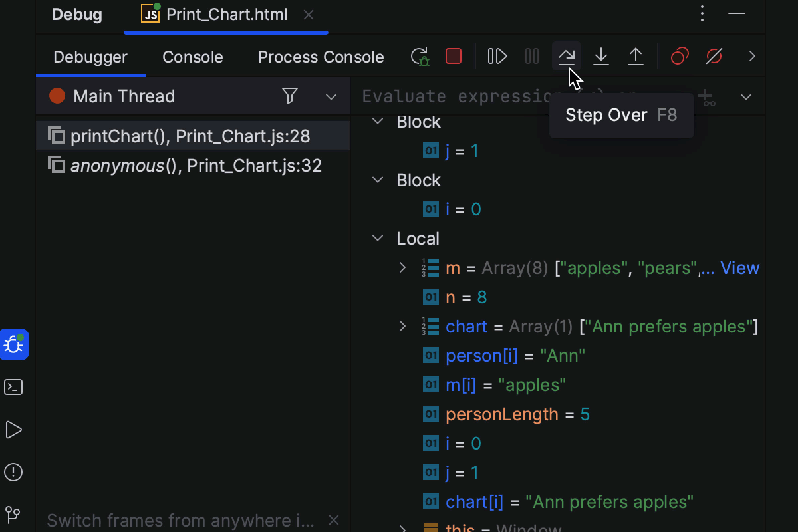Toggle Mute Breakpoints
Viewport: 798px width, 532px height.
pyautogui.click(x=714, y=56)
